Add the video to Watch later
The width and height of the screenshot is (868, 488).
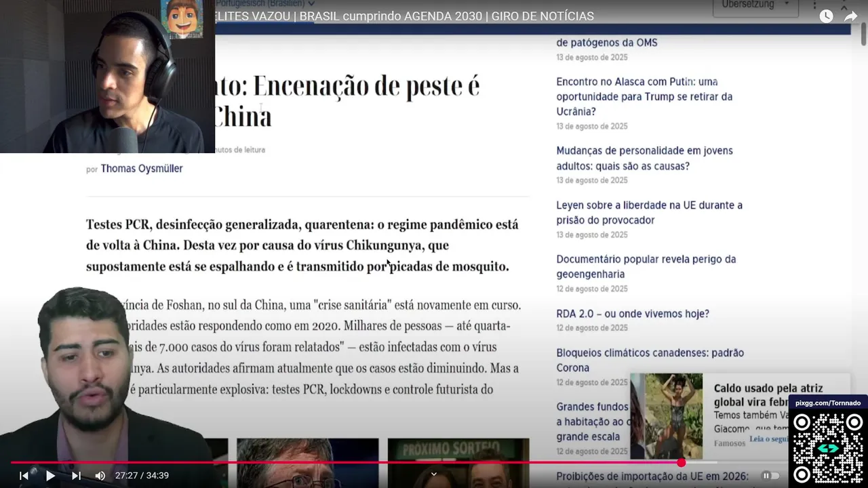(x=826, y=16)
